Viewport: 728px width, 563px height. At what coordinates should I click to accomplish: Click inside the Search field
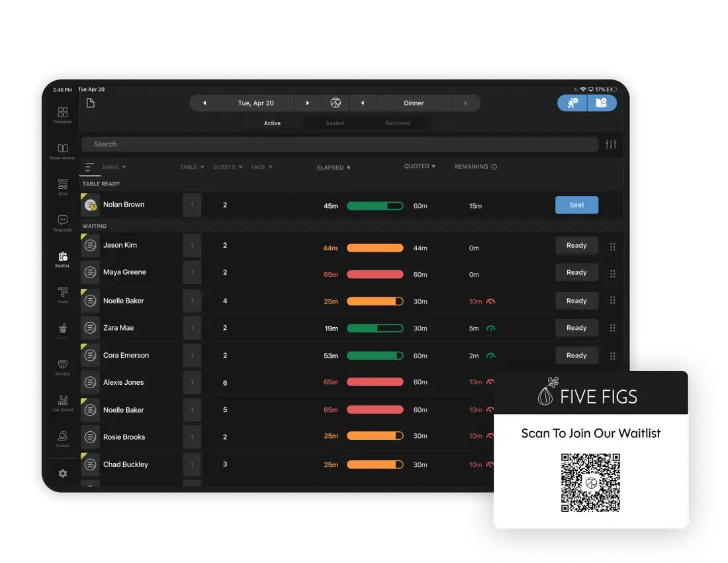(340, 144)
